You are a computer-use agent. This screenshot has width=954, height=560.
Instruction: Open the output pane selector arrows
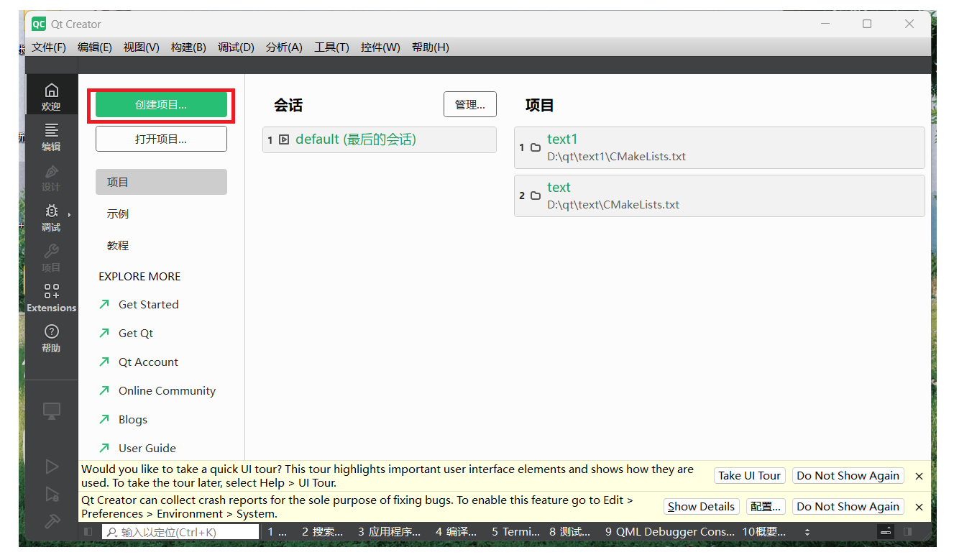pos(807,532)
